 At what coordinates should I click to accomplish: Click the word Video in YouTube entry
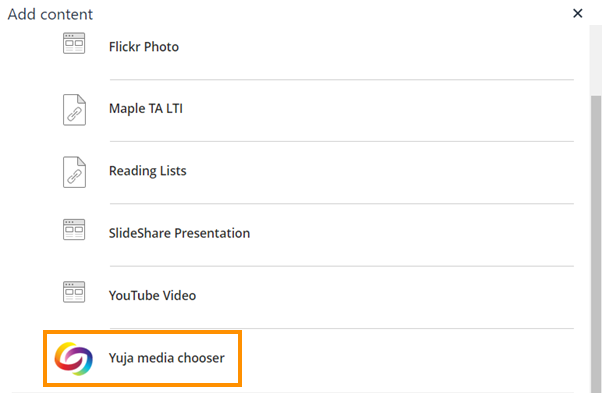pos(179,296)
